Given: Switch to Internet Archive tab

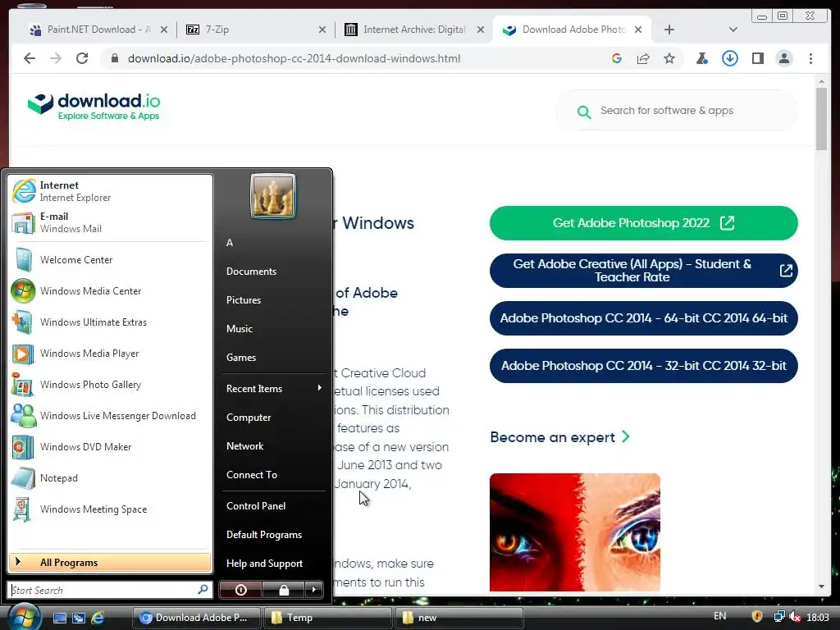Looking at the screenshot, I should click(414, 30).
